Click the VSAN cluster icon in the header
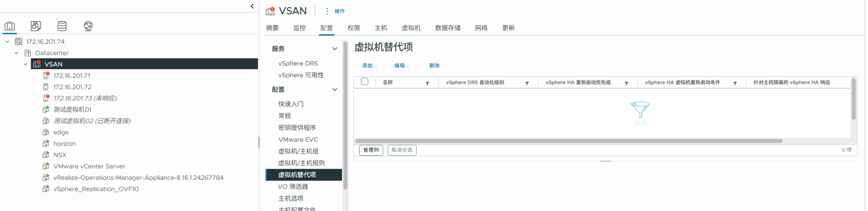 270,11
